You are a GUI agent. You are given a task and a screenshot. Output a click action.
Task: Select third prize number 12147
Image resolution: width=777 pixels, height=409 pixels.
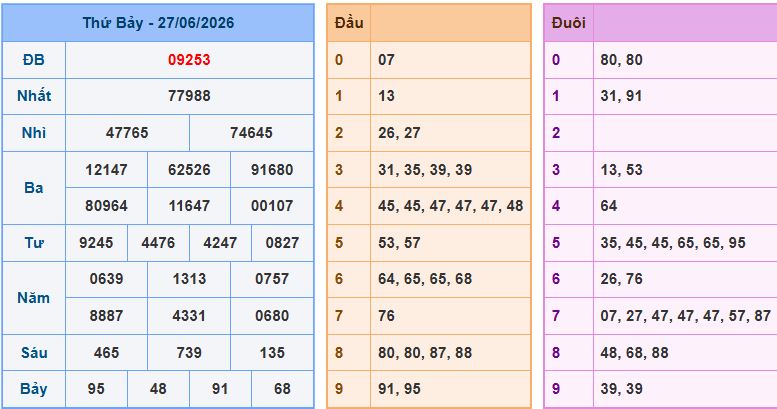coord(106,170)
